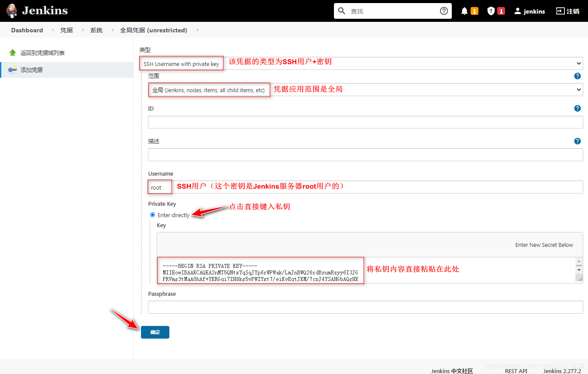The image size is (588, 374).
Task: Go to Dashboard breadcrumb
Action: click(x=27, y=30)
